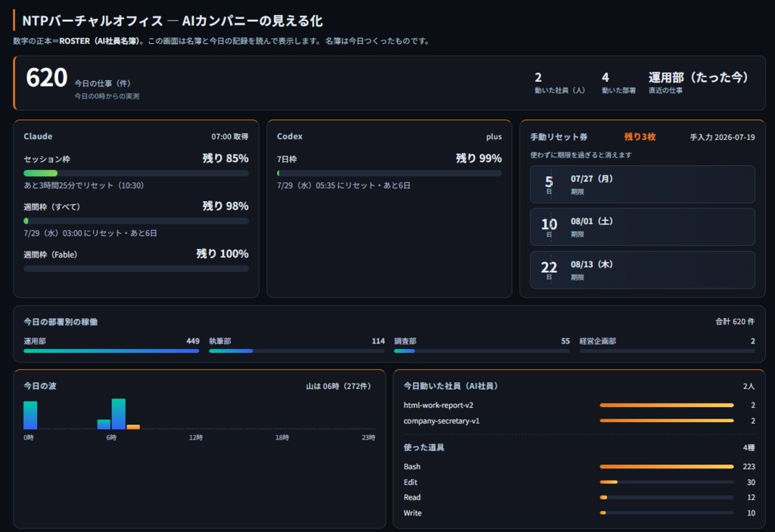
Task: Click the Codex 7日枠 progress bar
Action: point(390,173)
